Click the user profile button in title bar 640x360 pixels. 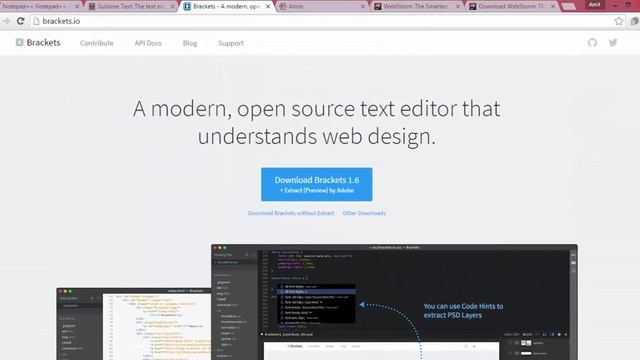click(x=594, y=5)
